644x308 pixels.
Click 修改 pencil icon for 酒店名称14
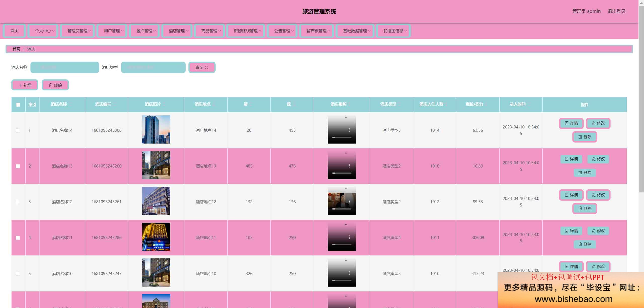(x=593, y=123)
